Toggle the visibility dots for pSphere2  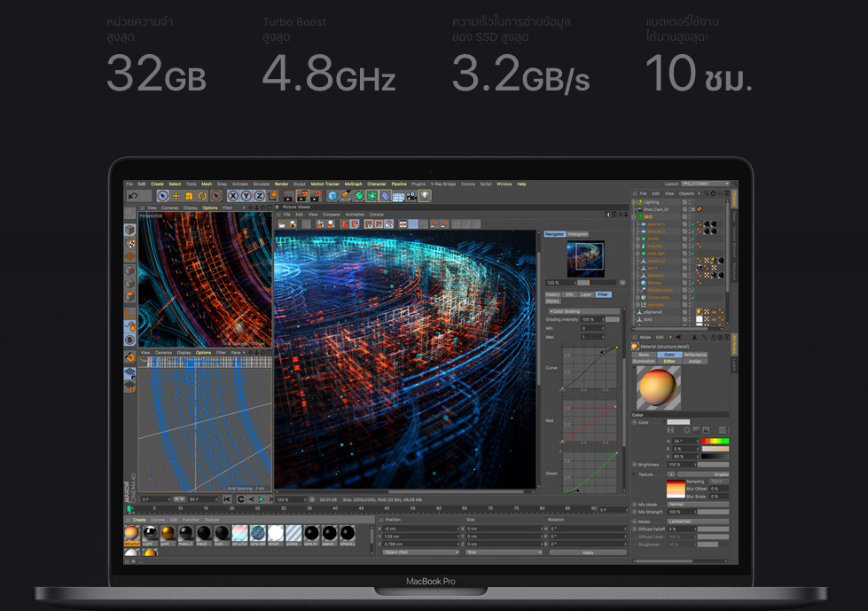pyautogui.click(x=690, y=312)
